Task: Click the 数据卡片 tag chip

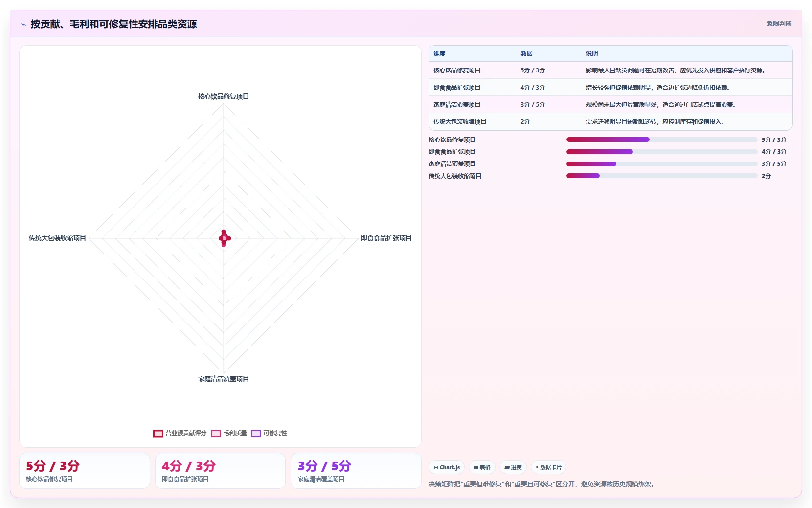Action: click(x=548, y=467)
